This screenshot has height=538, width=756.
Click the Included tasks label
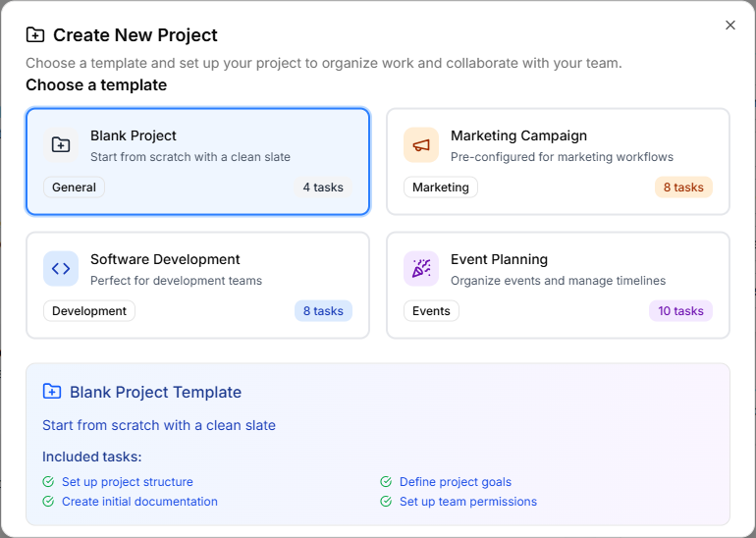(x=92, y=457)
